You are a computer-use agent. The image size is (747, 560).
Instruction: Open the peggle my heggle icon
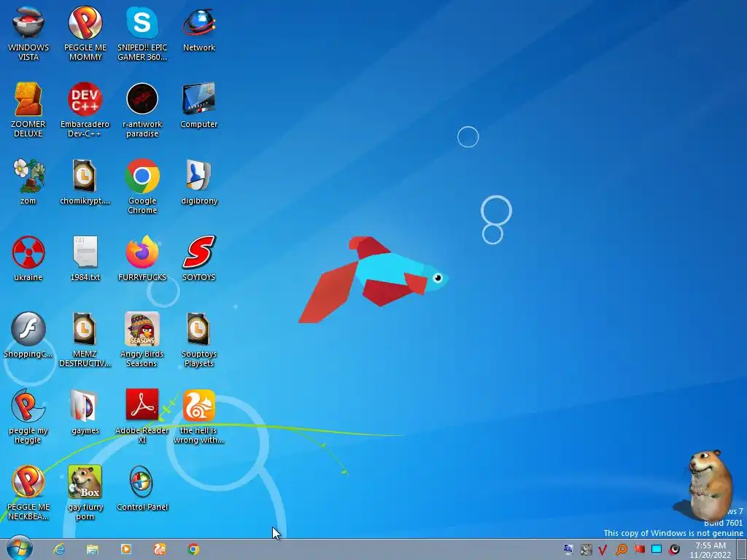[28, 416]
